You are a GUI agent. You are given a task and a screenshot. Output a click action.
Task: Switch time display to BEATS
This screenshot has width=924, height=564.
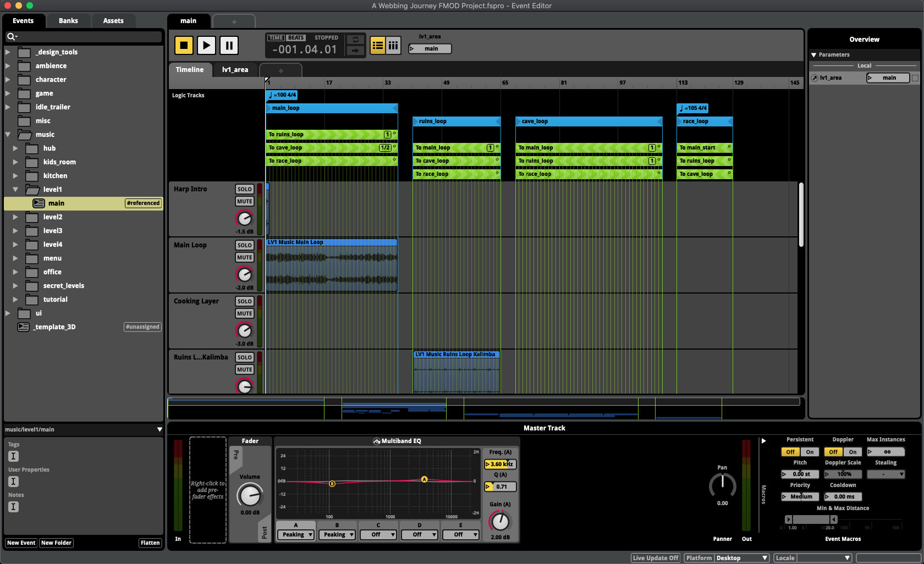[x=296, y=38]
